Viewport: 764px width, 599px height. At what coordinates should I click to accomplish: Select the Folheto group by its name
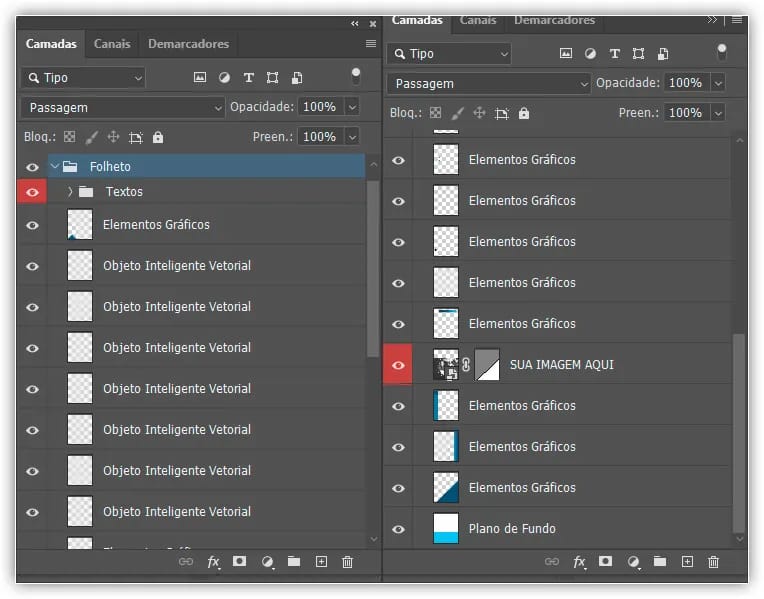[x=110, y=167]
